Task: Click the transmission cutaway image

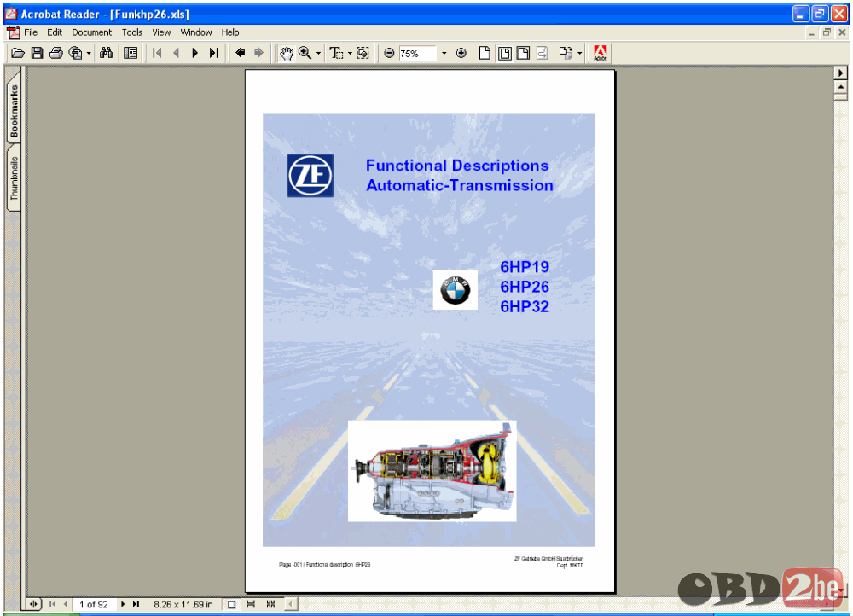Action: [432, 471]
